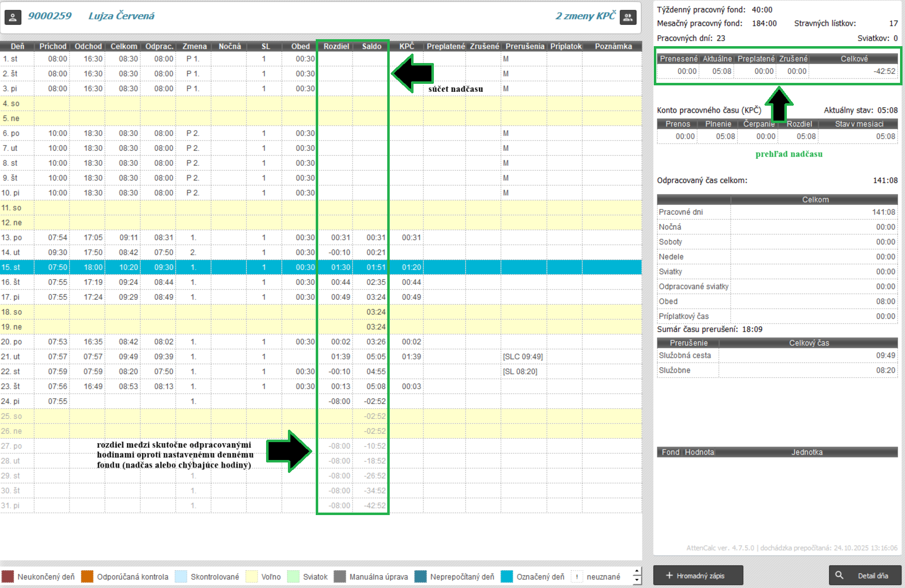905x588 pixels.
Task: Select the [SLC 09:49] interruption entry
Action: point(523,356)
